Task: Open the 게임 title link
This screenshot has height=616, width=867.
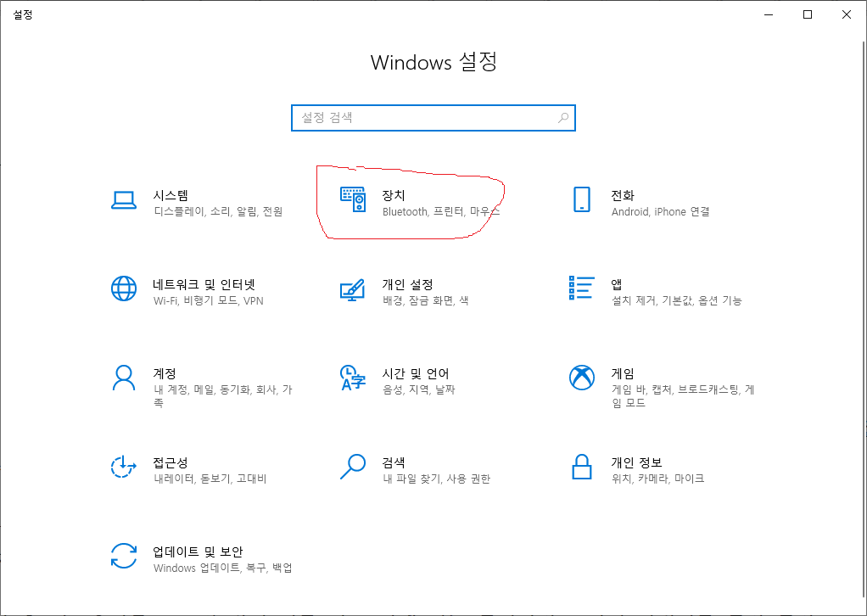Action: pos(623,373)
